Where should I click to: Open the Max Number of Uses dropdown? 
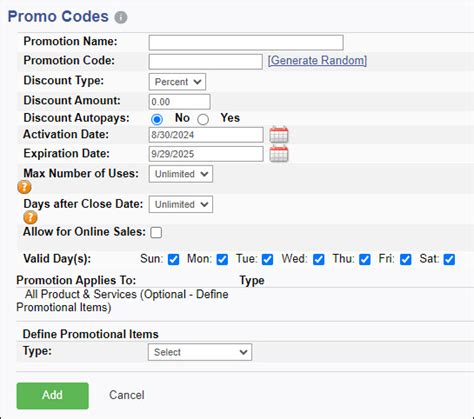[x=181, y=174]
